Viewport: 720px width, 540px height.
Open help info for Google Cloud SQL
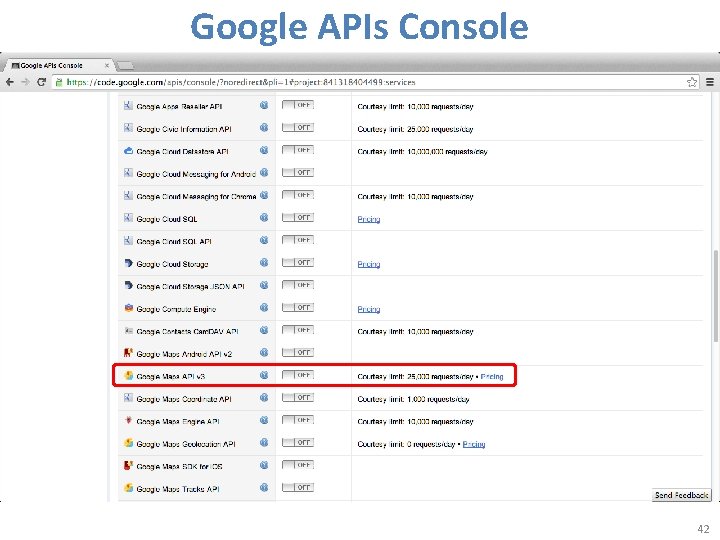click(264, 218)
